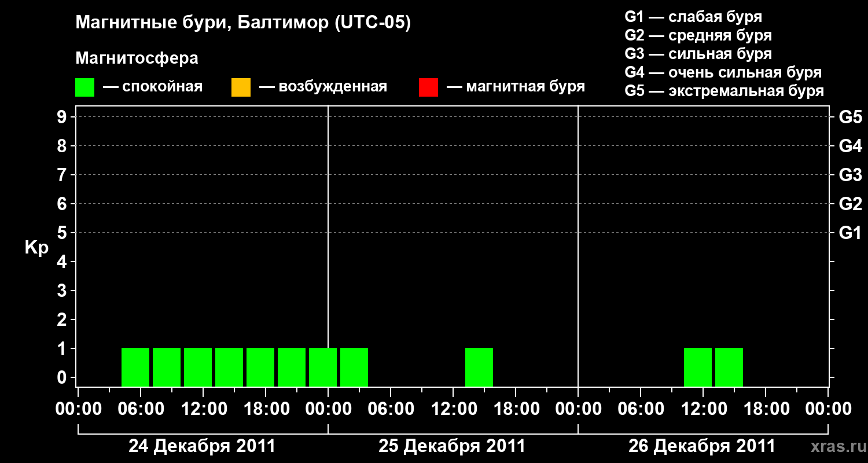
Task: Click the '18:00' time label under 26 December
Action: [766, 409]
